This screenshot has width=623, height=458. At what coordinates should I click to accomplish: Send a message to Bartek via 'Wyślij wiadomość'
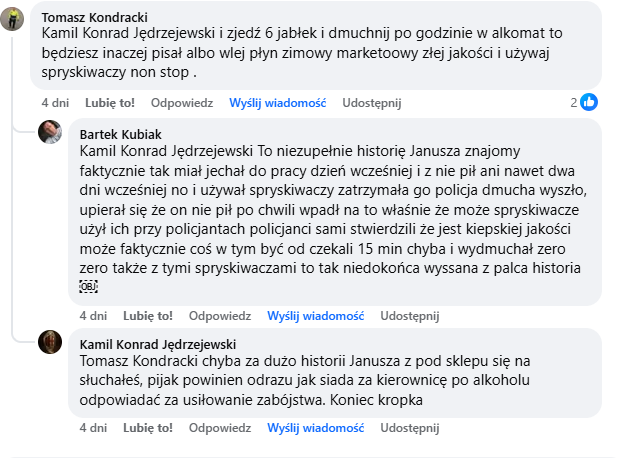[316, 315]
